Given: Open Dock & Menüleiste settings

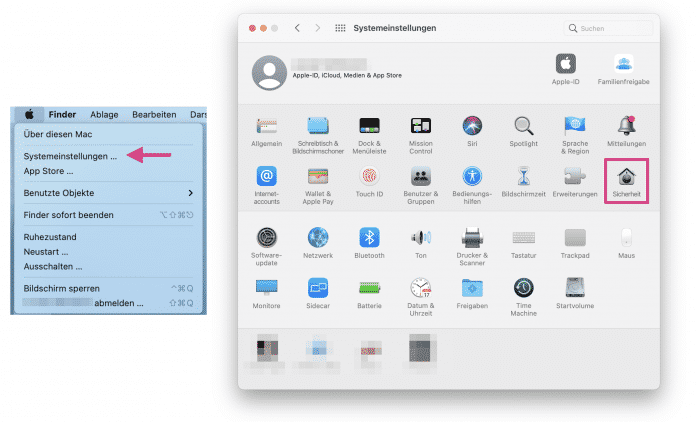Looking at the screenshot, I should coord(369,126).
